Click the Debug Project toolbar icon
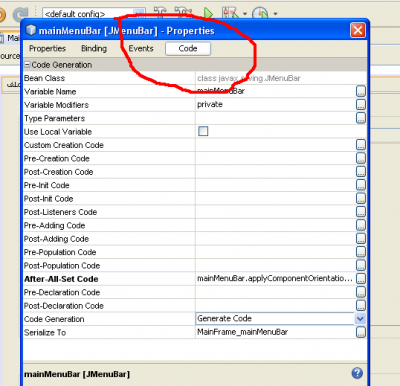 tap(231, 14)
